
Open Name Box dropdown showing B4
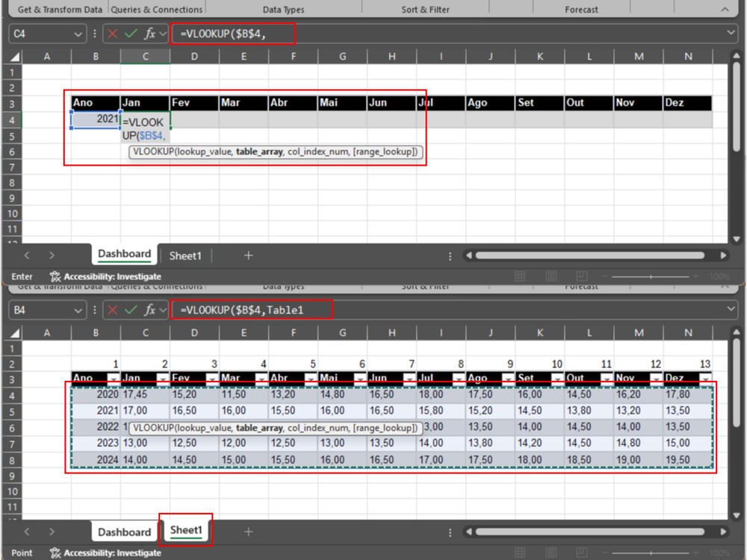(x=78, y=311)
